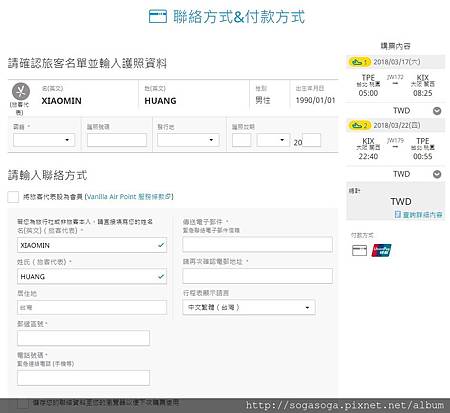Open passport expiry month dropdown
The height and width of the screenshot is (413, 450).
tap(272, 140)
